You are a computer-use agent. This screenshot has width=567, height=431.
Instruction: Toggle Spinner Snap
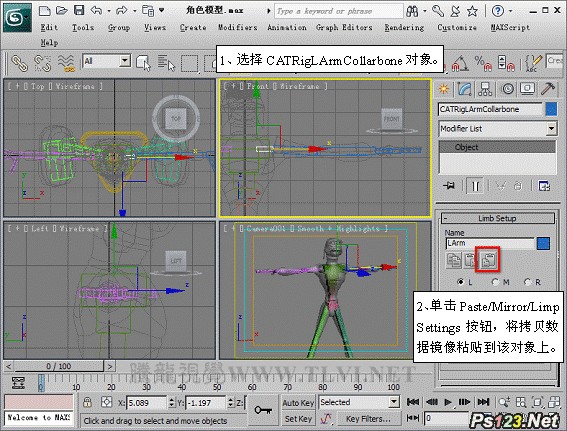tap(506, 63)
